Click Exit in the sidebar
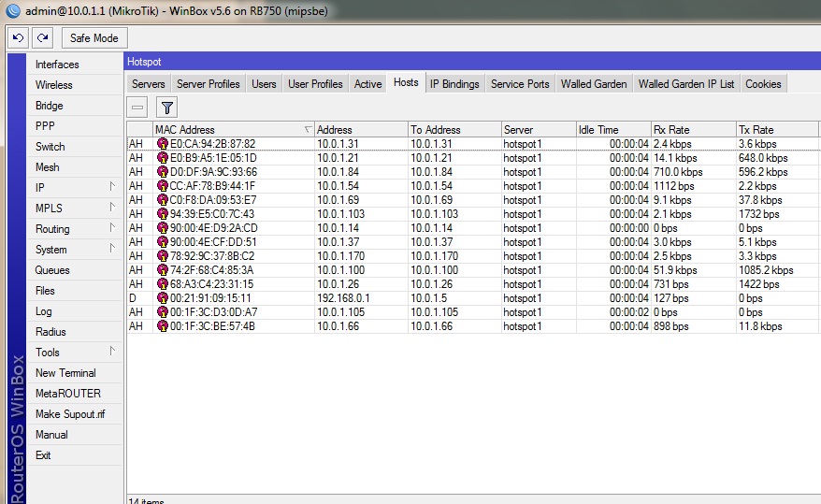The height and width of the screenshot is (504, 821). pyautogui.click(x=75, y=455)
